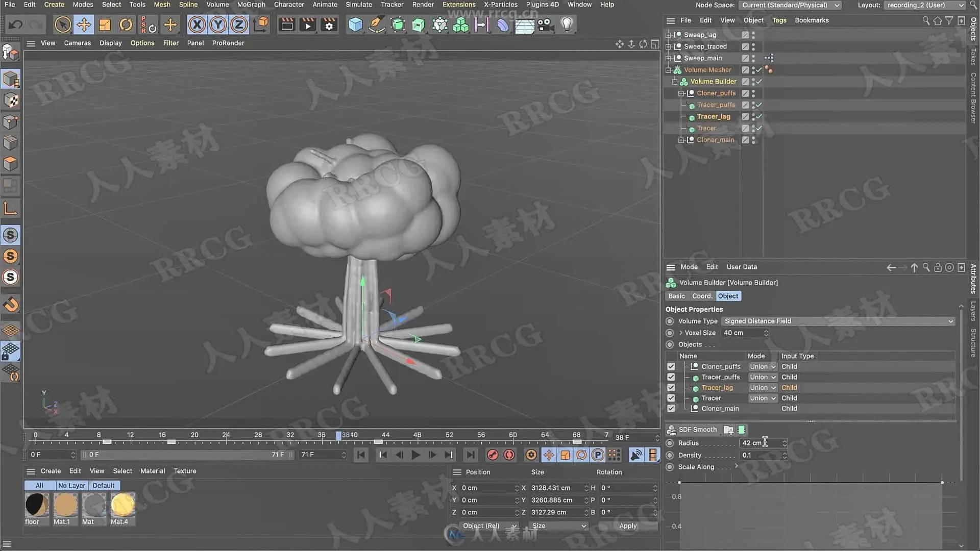
Task: Select the Mat.1 tan material
Action: point(65,505)
